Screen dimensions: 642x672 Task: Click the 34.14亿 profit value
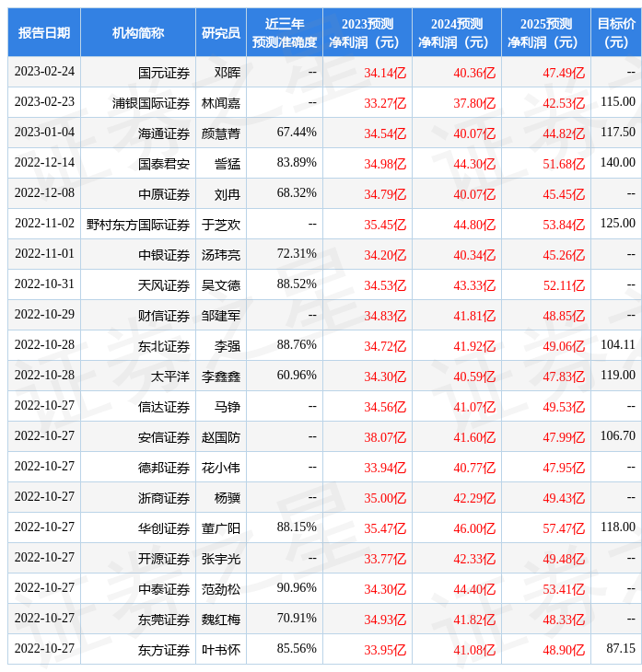[385, 73]
